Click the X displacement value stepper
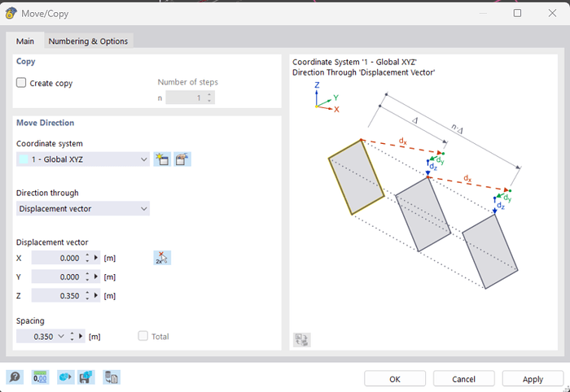This screenshot has width=570, height=392. [x=87, y=258]
